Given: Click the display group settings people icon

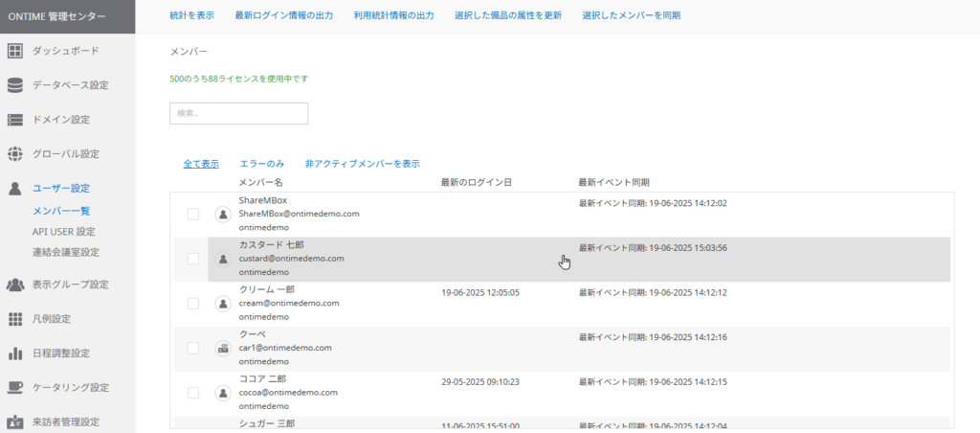Looking at the screenshot, I should [x=15, y=285].
